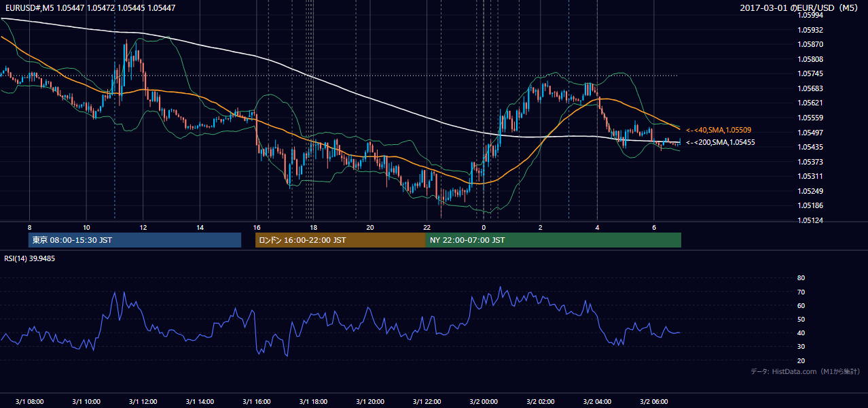Click the 3/1 16:00 time label
868x408 pixels.
coord(256,402)
